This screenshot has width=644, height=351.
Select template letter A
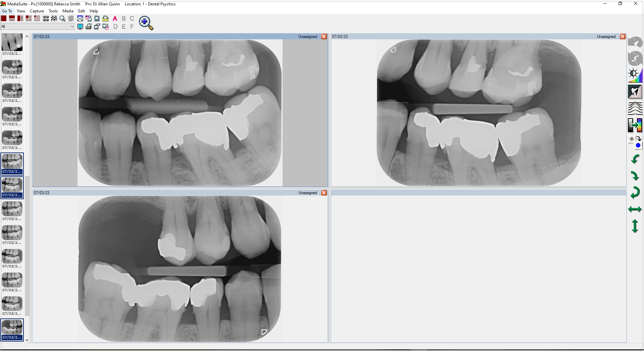[115, 18]
